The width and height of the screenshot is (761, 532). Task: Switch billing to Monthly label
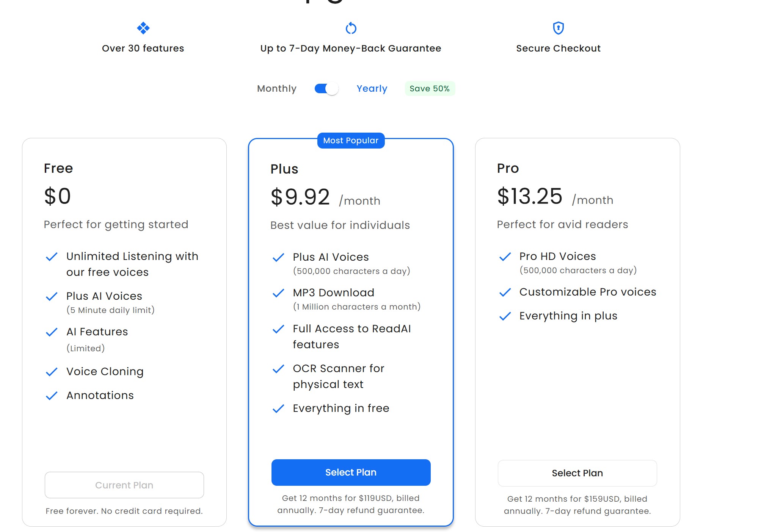277,89
